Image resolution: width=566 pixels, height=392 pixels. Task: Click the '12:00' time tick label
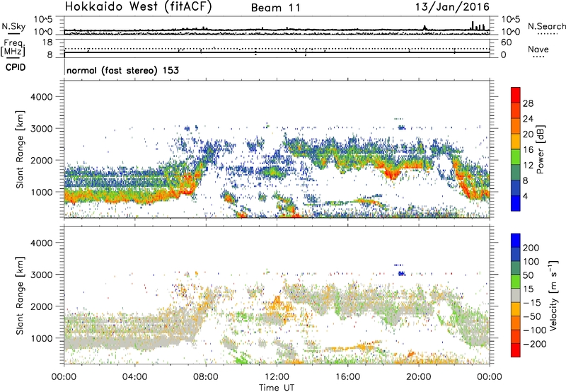click(277, 377)
